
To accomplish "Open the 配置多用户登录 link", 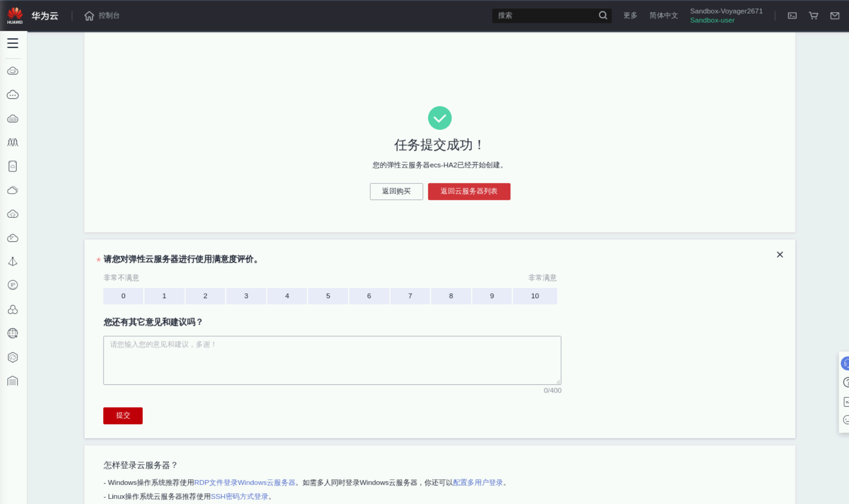I will pyautogui.click(x=478, y=483).
